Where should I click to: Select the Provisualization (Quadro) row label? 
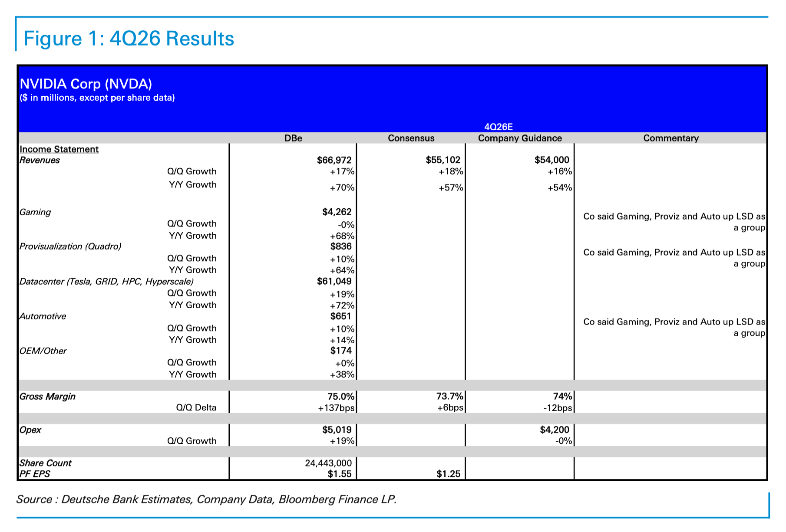pyautogui.click(x=70, y=246)
